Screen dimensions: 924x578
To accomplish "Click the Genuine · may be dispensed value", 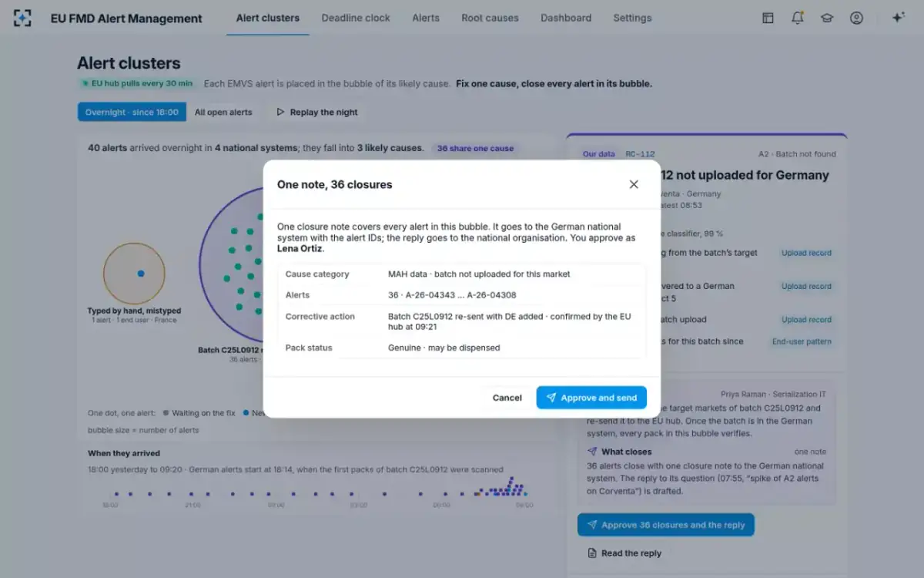I will click(444, 348).
